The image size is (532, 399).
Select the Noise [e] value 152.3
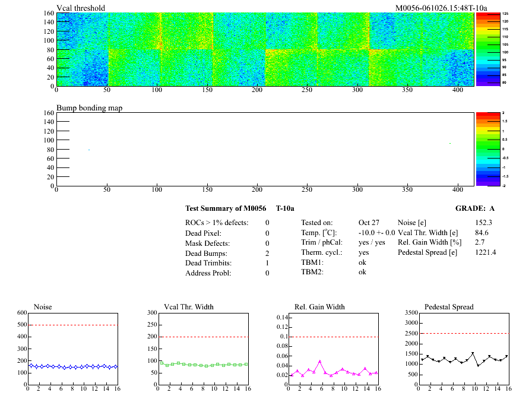point(484,223)
